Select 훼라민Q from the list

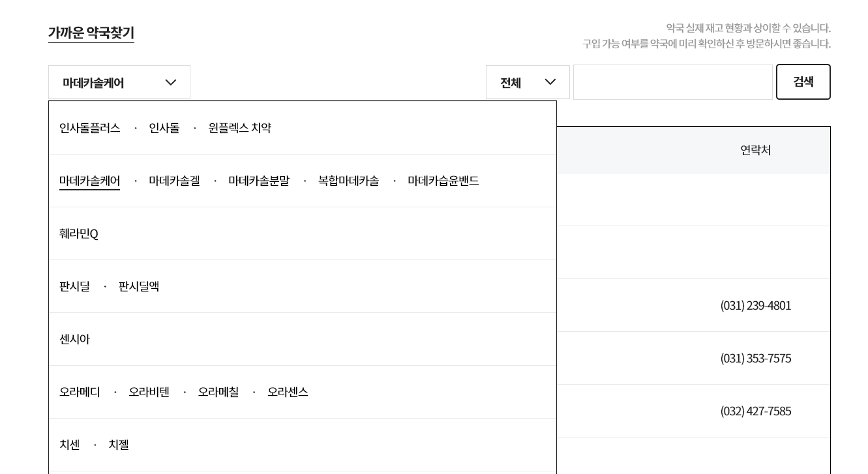(79, 233)
